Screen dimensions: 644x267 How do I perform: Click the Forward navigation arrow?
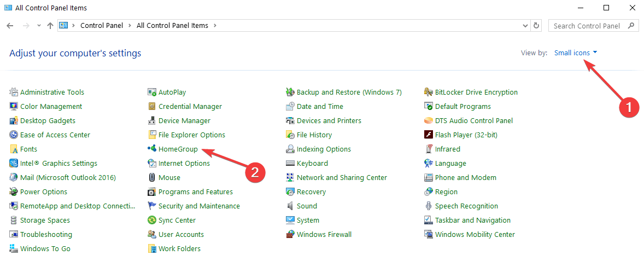point(26,26)
